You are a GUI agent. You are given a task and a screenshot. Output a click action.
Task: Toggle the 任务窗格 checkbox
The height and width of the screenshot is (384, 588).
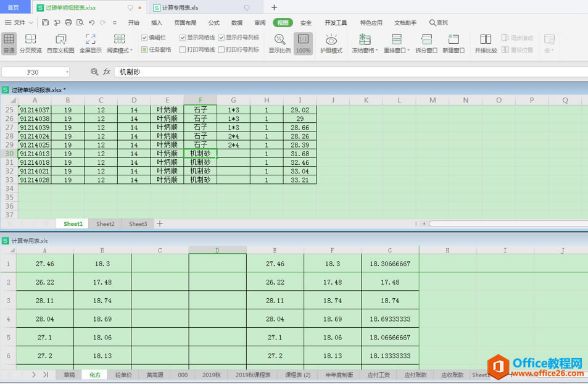[x=144, y=49]
